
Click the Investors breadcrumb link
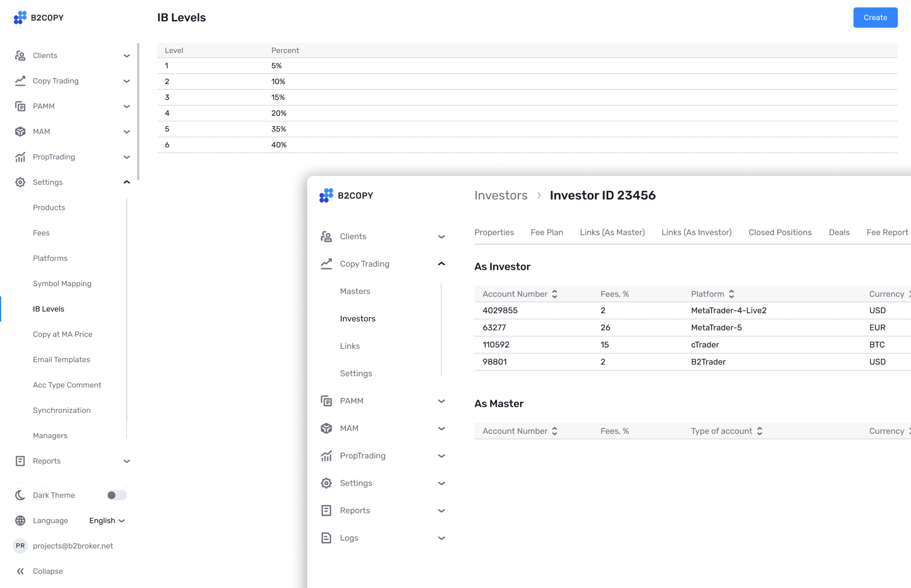tap(501, 195)
